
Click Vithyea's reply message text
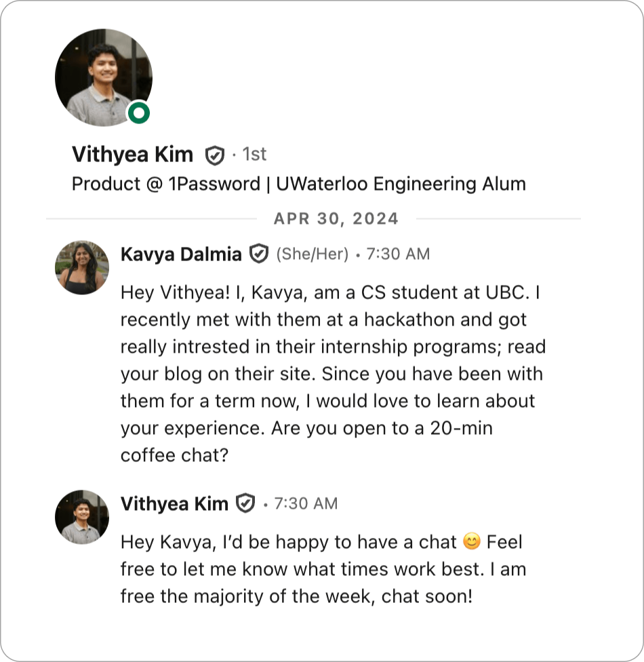pyautogui.click(x=319, y=570)
